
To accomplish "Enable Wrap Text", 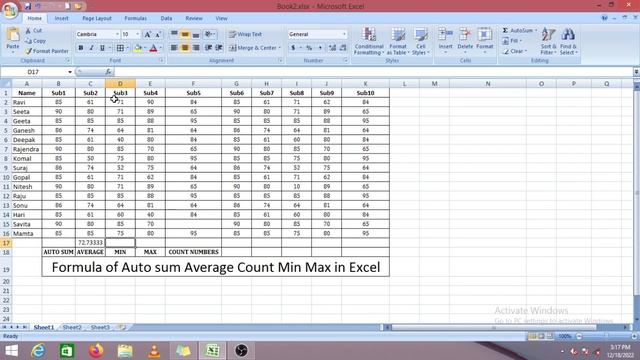I will click(246, 34).
